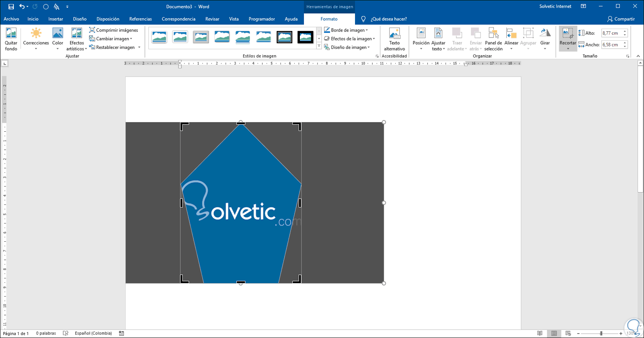Screen dimensions: 644x338
Task: Click the Ancho width input field
Action: [x=612, y=45]
